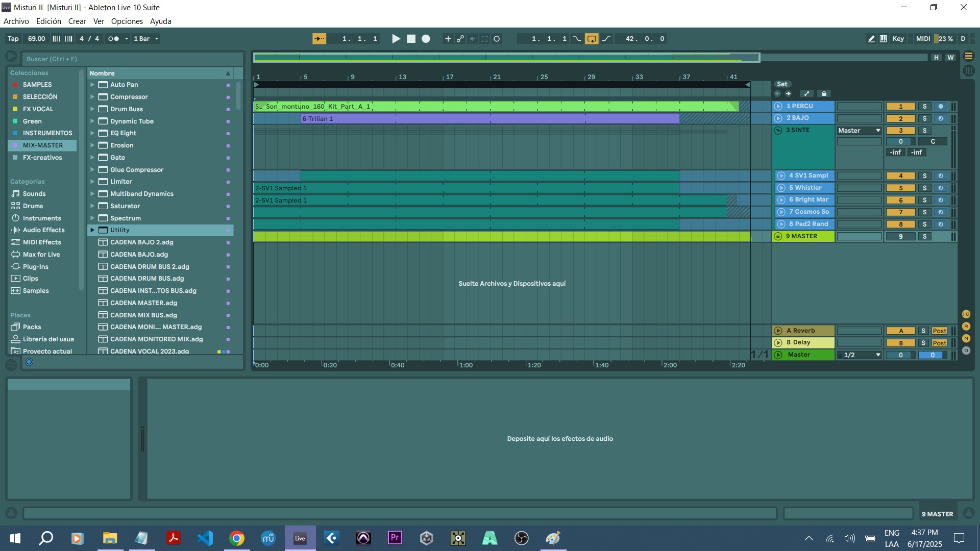980x551 pixels.
Task: Click the browser search field
Action: coord(132,59)
